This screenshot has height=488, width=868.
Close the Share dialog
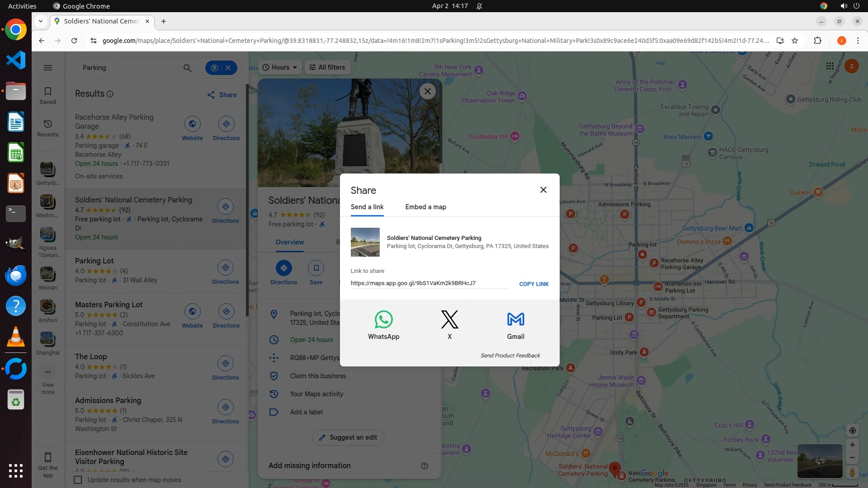543,190
